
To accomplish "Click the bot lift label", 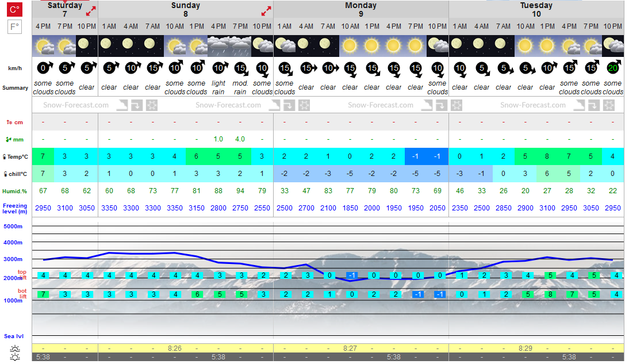I will pos(22,294).
